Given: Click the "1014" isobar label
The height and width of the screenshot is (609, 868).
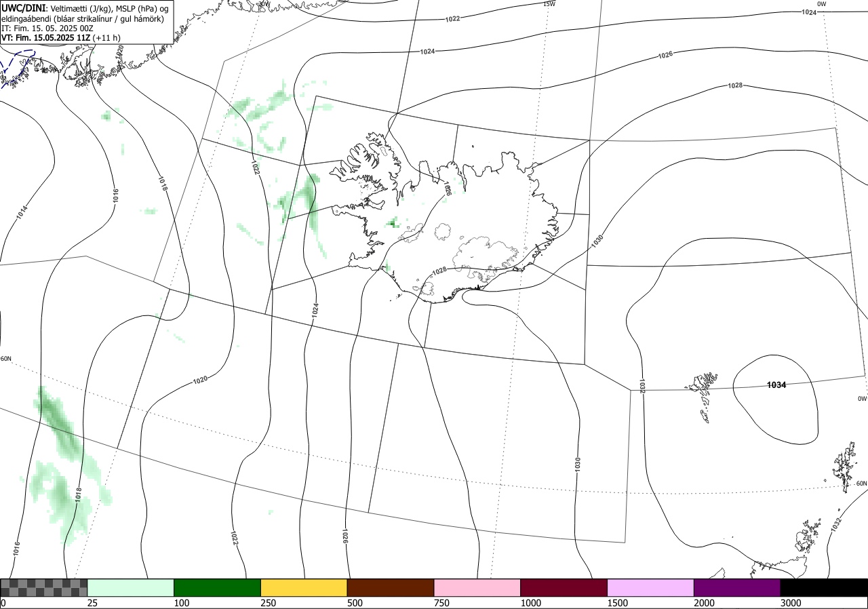Looking at the screenshot, I should point(22,212).
